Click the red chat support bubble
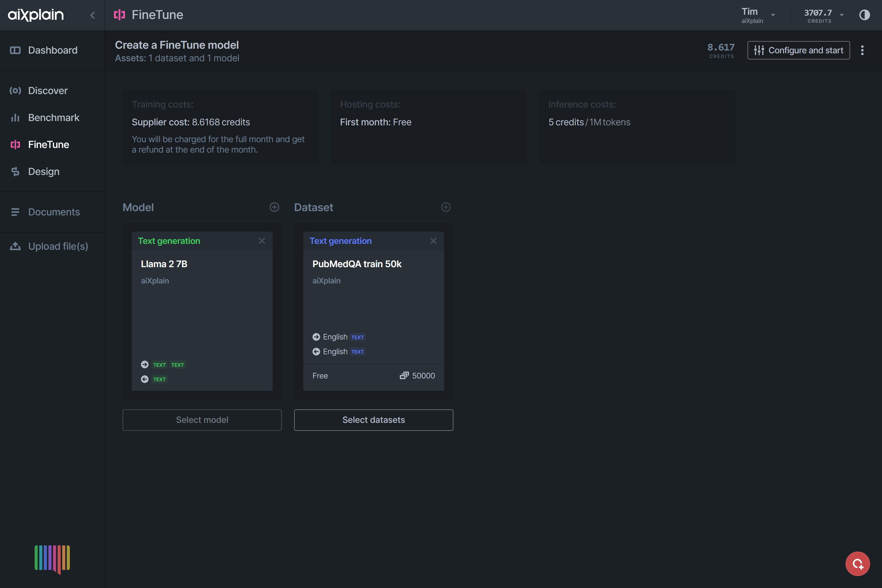Viewport: 882px width, 588px height. pos(857,563)
